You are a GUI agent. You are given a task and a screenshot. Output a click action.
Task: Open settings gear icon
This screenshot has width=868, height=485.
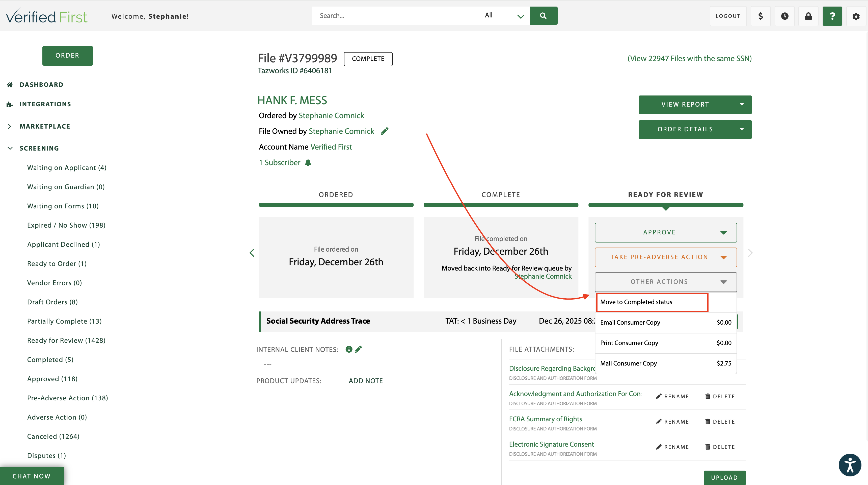pyautogui.click(x=856, y=16)
